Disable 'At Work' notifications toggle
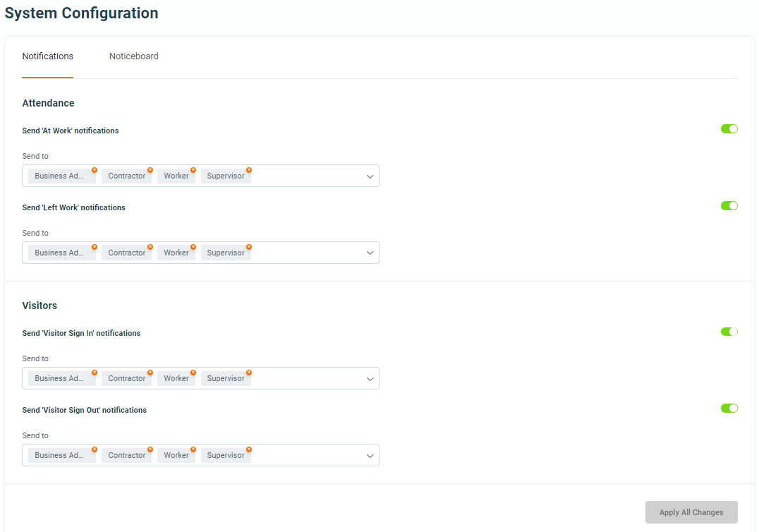 click(729, 128)
